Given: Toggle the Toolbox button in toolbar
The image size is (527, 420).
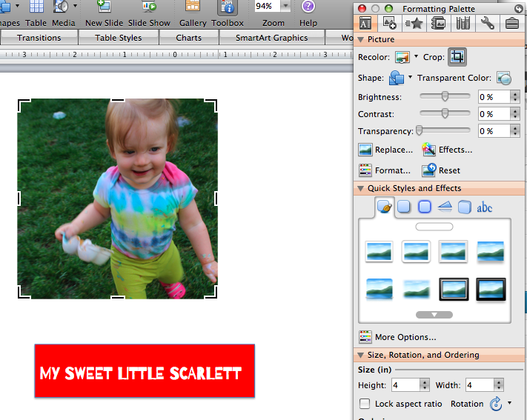Looking at the screenshot, I should point(227,7).
